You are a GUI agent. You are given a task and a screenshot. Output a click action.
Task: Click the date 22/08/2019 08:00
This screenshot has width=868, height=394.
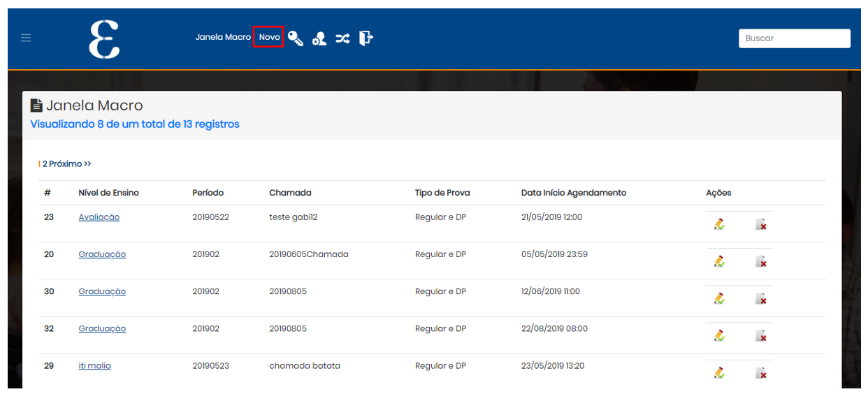tap(554, 328)
